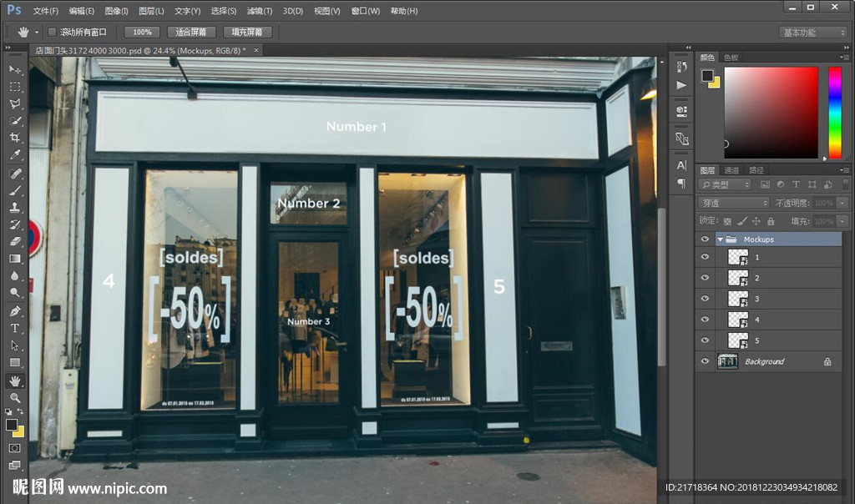Pick the Eraser tool

pyautogui.click(x=15, y=242)
